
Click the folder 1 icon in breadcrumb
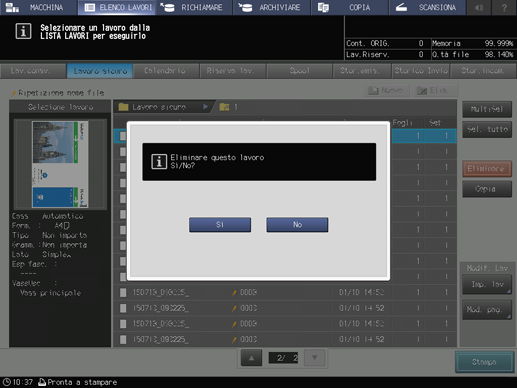[x=224, y=107]
